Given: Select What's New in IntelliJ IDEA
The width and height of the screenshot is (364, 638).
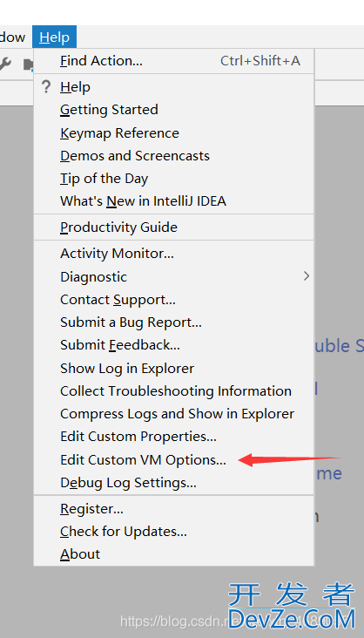Looking at the screenshot, I should point(173,201).
